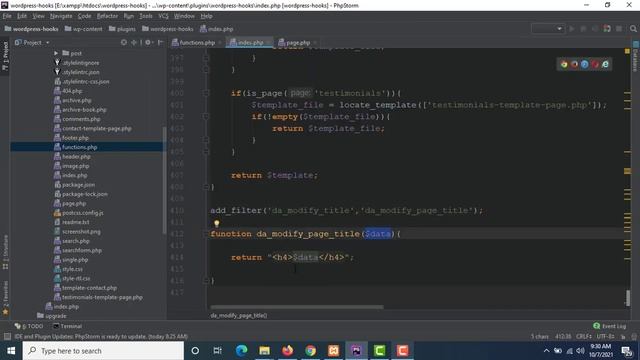Open the File menu

coord(7,16)
